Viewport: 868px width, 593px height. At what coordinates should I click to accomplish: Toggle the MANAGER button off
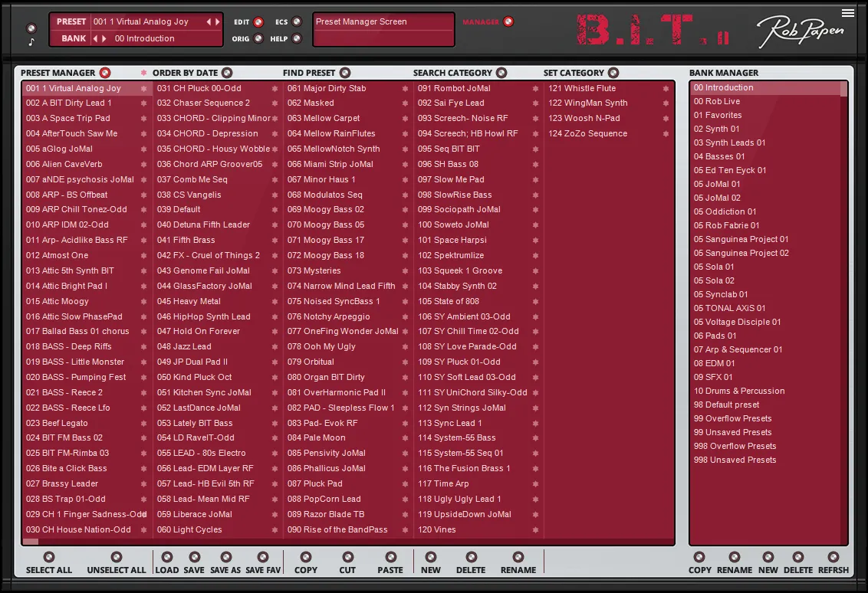point(508,21)
